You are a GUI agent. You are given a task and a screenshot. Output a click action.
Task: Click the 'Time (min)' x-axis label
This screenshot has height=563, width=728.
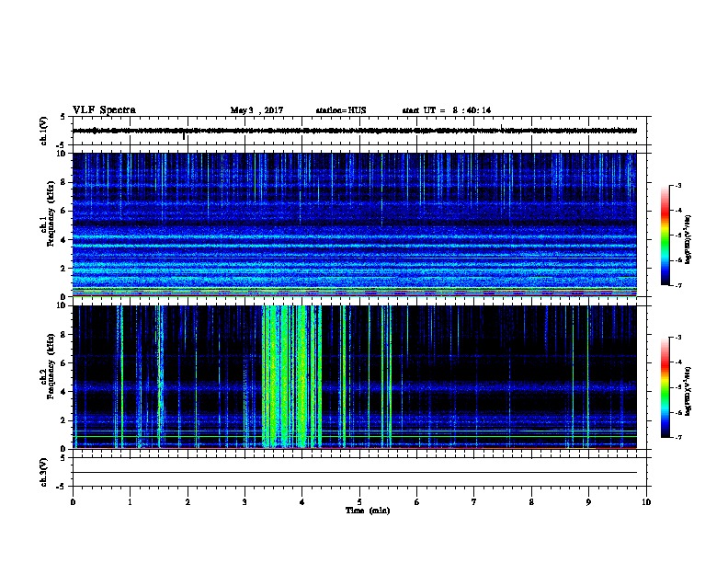[x=368, y=511]
